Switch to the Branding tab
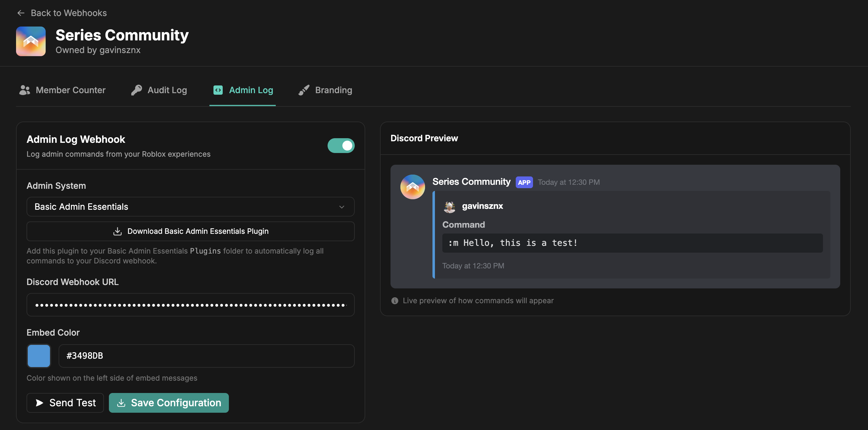The image size is (868, 430). (x=324, y=90)
